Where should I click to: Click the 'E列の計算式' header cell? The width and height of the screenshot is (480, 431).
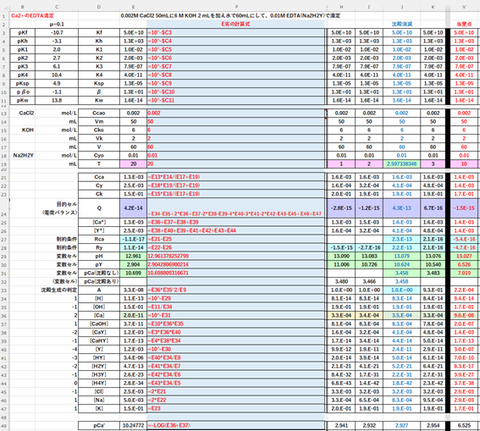[236, 24]
